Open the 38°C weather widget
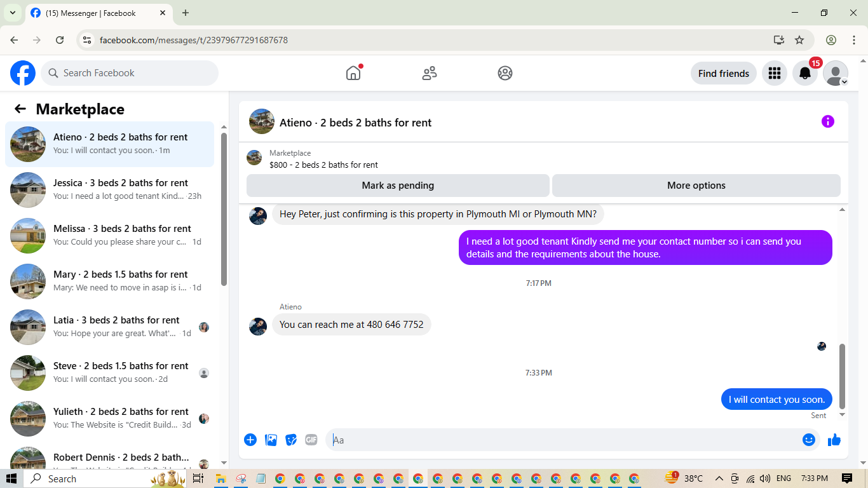This screenshot has height=488, width=868. tap(684, 478)
